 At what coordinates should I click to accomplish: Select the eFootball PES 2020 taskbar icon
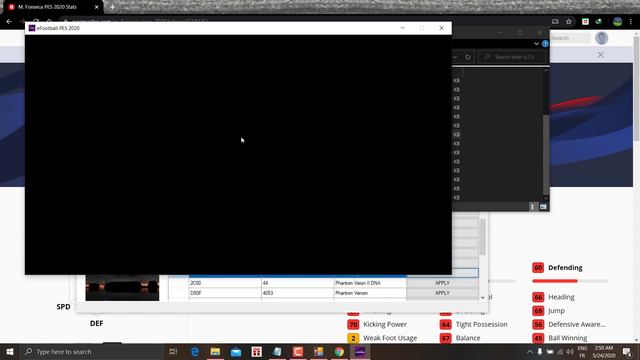(360, 351)
